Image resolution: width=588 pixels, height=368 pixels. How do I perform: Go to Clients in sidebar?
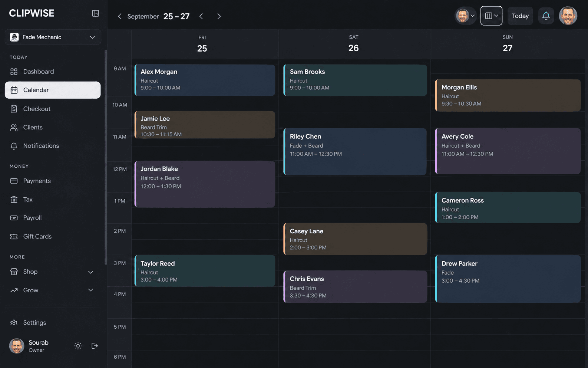tap(52, 127)
